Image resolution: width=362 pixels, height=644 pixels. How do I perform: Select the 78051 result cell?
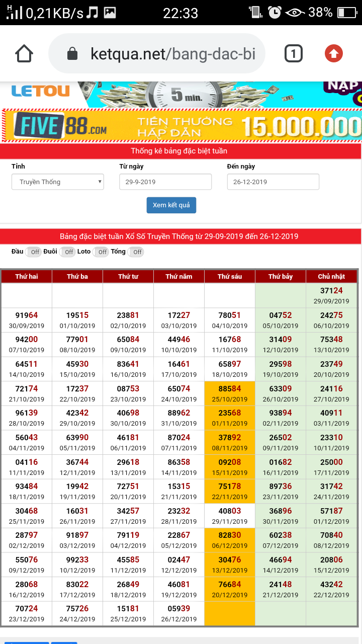[x=230, y=320]
